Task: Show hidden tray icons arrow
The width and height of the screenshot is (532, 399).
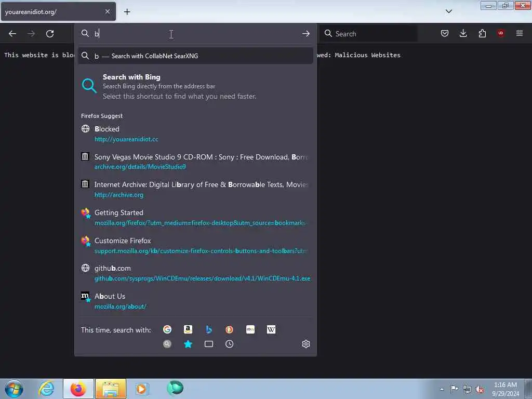Action: [442, 389]
